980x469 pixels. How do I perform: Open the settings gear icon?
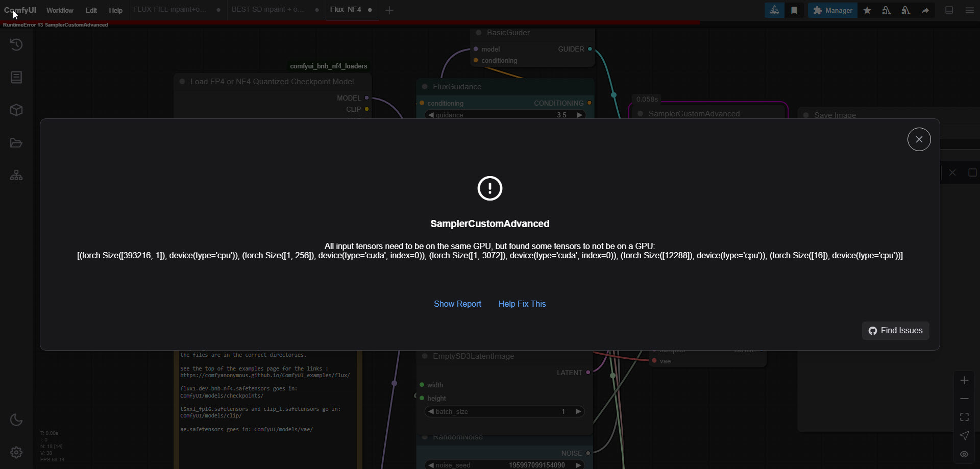pos(16,452)
